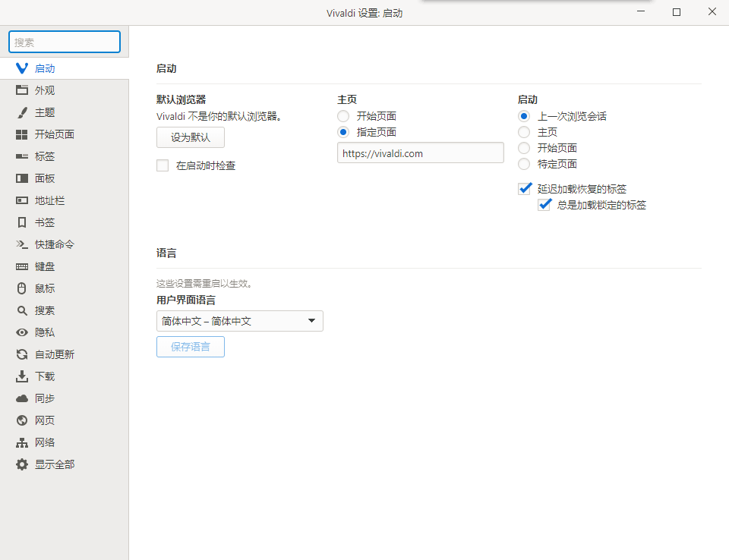Select the Privacy (隐私) eye icon
Image resolution: width=729 pixels, height=560 pixels.
pyautogui.click(x=22, y=332)
